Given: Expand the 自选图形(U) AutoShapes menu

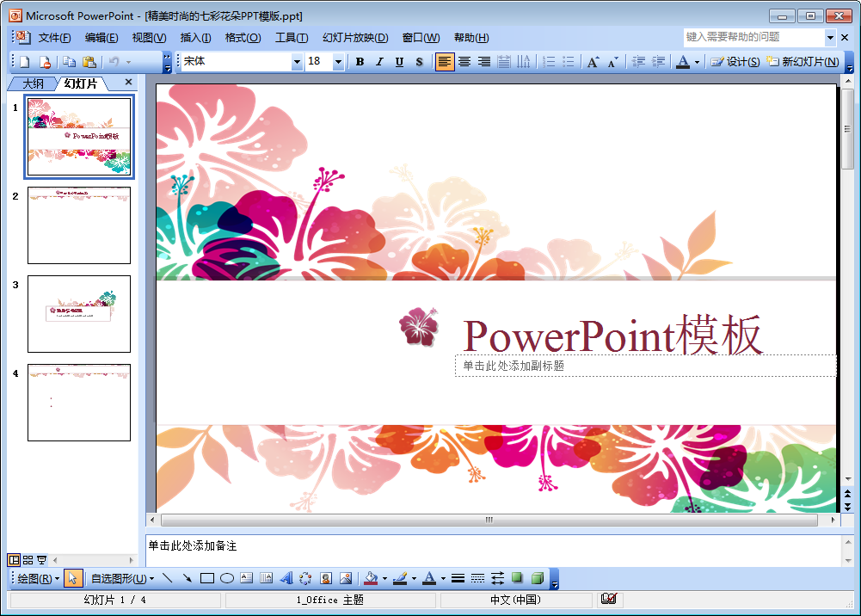Looking at the screenshot, I should tap(122, 578).
